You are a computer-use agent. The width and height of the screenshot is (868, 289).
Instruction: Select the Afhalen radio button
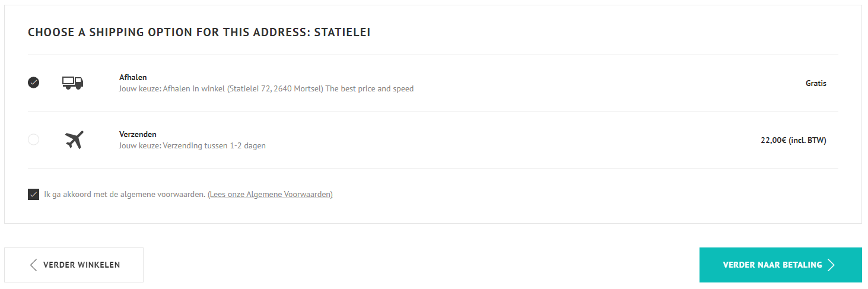(x=34, y=83)
